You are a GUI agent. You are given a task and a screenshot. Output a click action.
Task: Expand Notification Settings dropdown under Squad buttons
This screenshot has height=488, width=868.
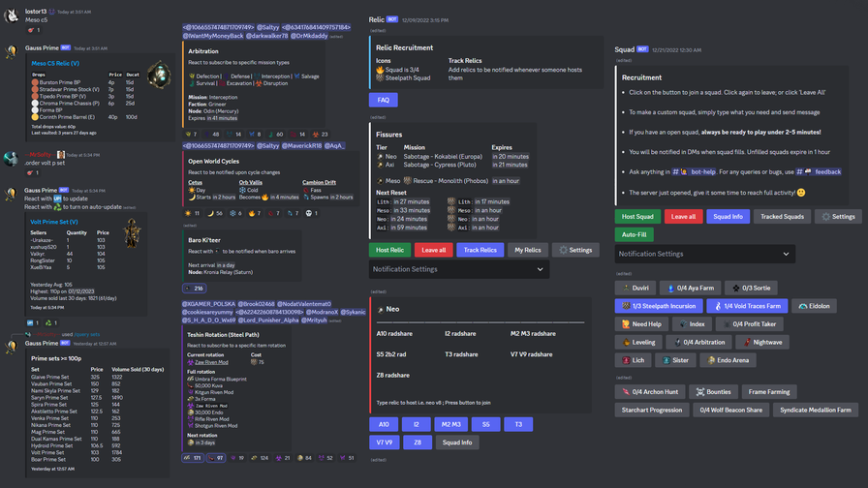[x=705, y=254]
